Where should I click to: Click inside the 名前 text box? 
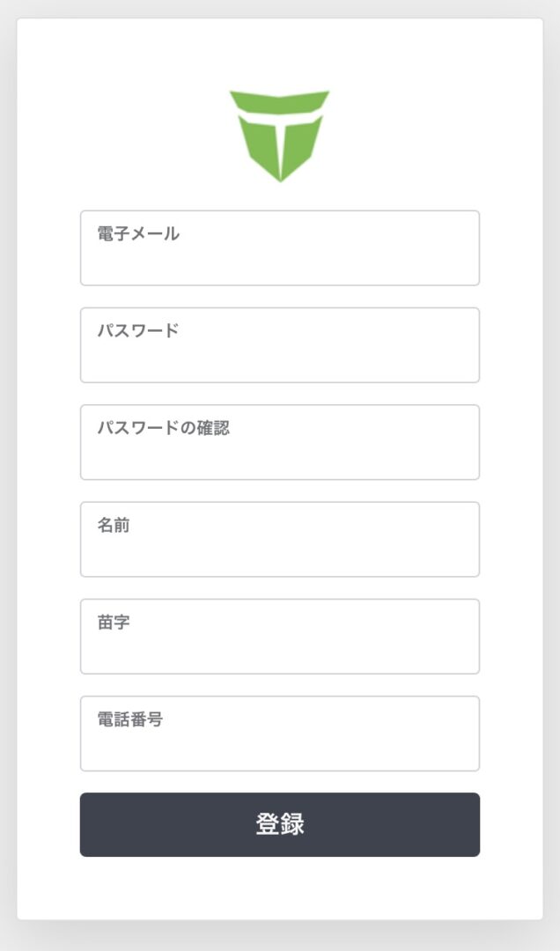[x=280, y=551]
